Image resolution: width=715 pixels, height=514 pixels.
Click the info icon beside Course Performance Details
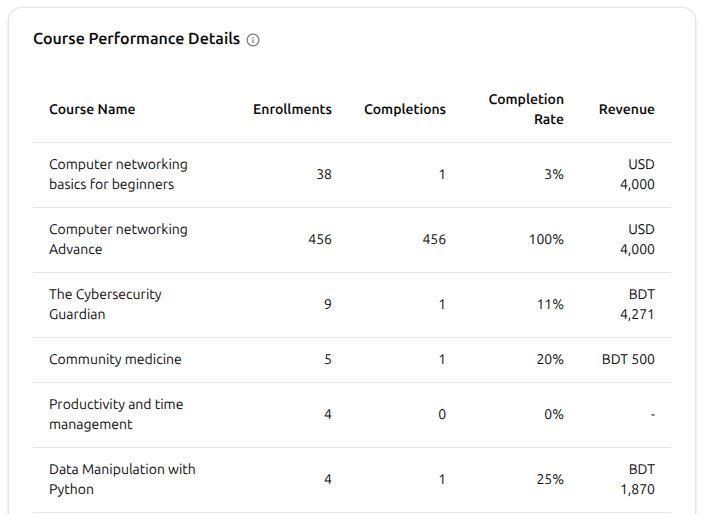pos(253,40)
